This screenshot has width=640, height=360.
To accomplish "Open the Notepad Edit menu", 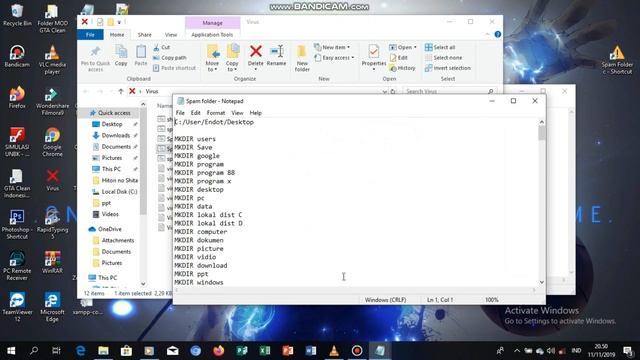I will click(196, 113).
